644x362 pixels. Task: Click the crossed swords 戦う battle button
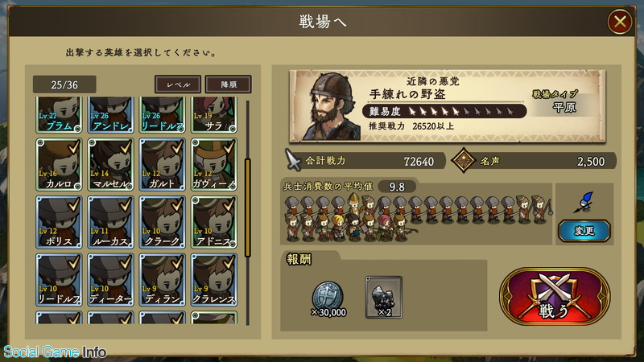pyautogui.click(x=555, y=296)
